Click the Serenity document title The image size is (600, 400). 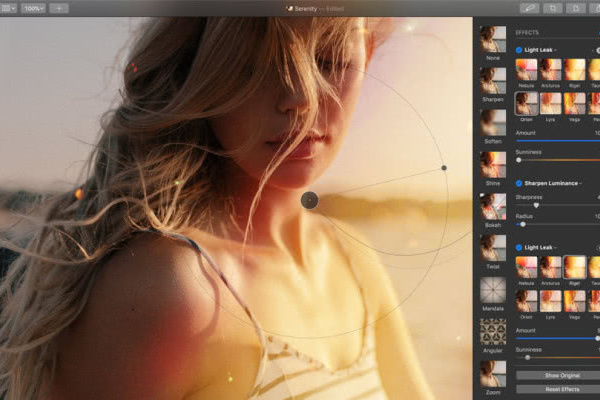click(305, 8)
